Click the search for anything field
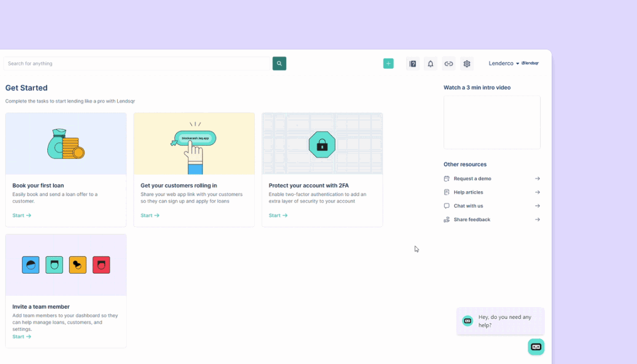 pyautogui.click(x=136, y=64)
